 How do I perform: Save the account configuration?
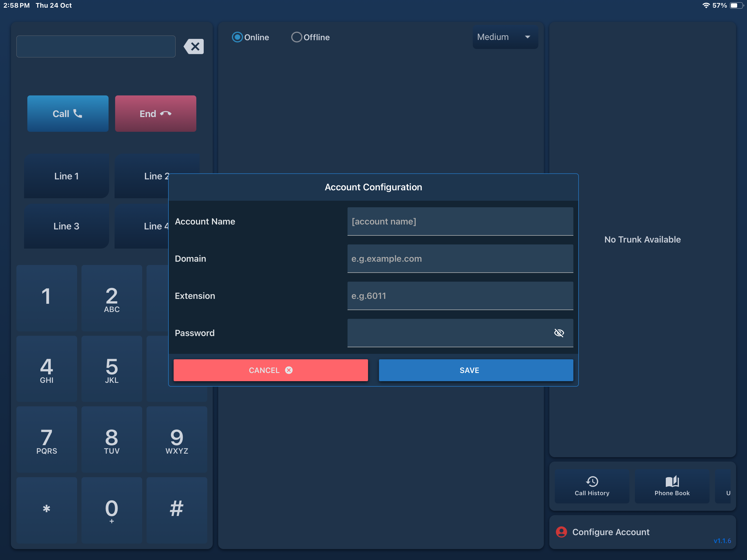(476, 370)
